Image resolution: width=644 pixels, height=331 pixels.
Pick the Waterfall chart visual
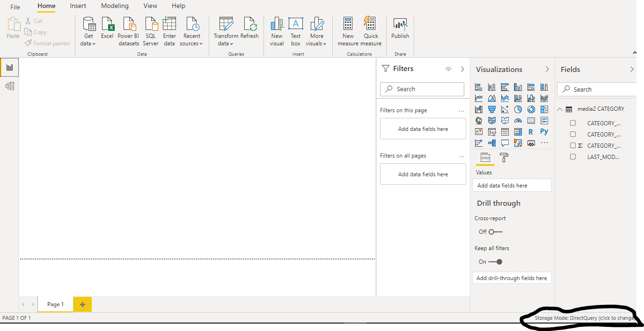[x=478, y=109]
